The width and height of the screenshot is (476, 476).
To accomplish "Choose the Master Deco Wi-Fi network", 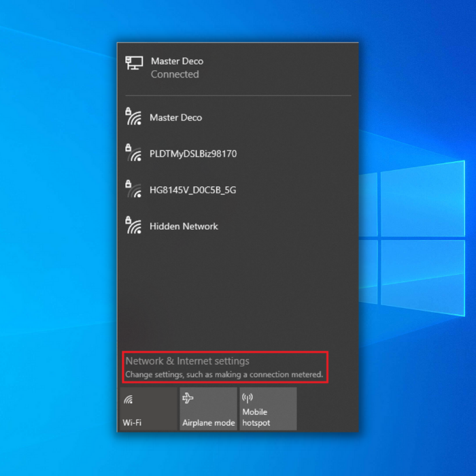I will 238,118.
